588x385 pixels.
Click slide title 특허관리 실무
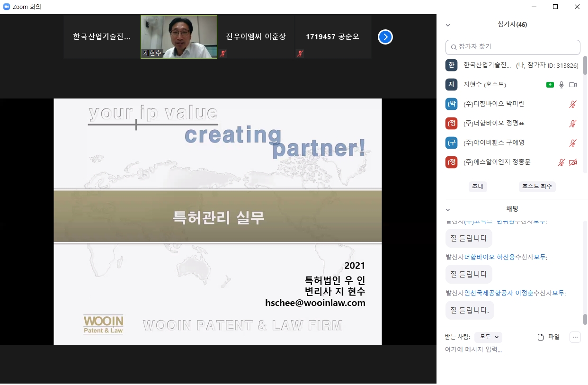tap(218, 217)
